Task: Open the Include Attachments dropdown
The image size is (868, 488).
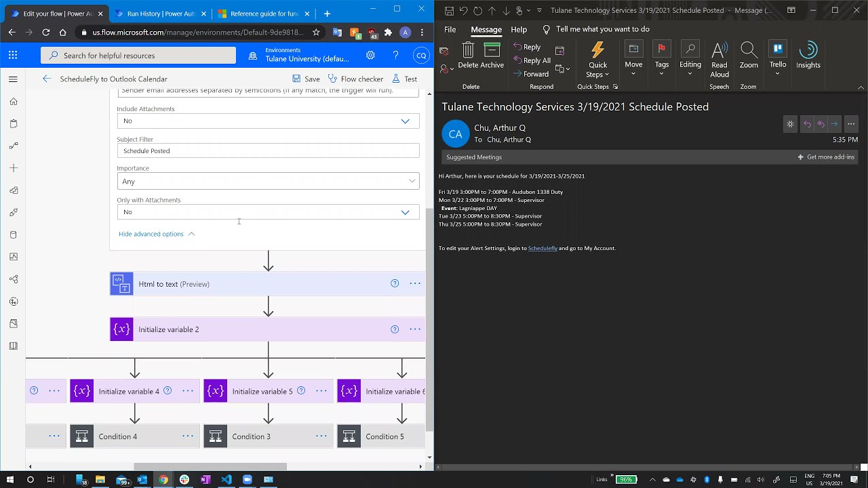Action: [x=268, y=121]
